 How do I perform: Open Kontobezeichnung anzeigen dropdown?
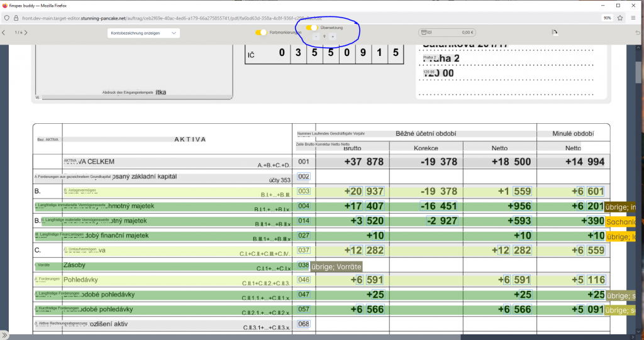click(x=143, y=33)
